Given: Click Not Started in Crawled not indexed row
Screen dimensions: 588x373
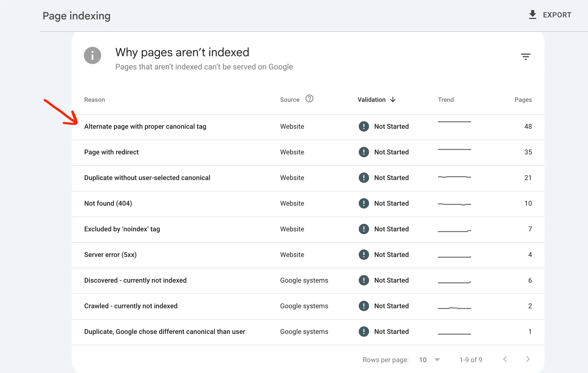Looking at the screenshot, I should tap(391, 306).
